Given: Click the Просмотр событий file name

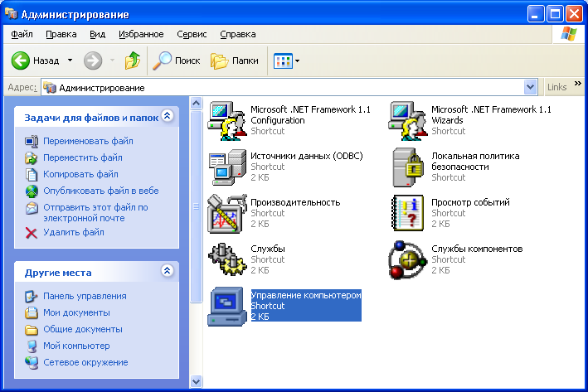Looking at the screenshot, I should tap(470, 202).
